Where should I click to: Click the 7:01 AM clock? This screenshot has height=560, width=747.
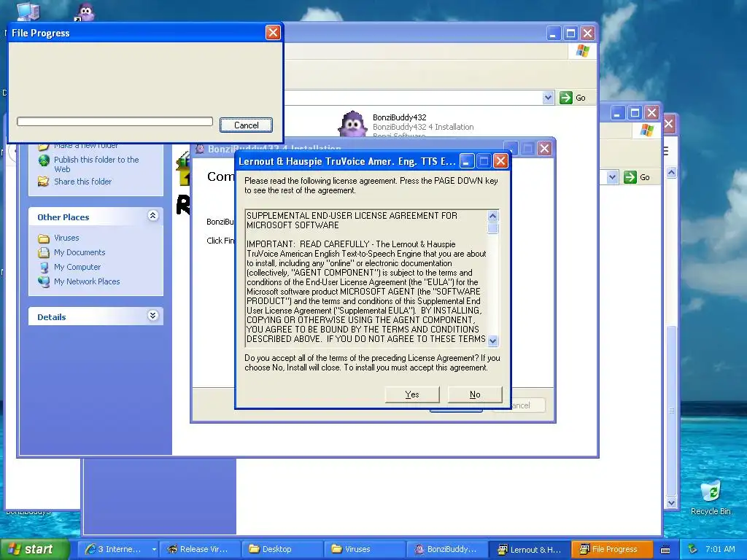720,549
